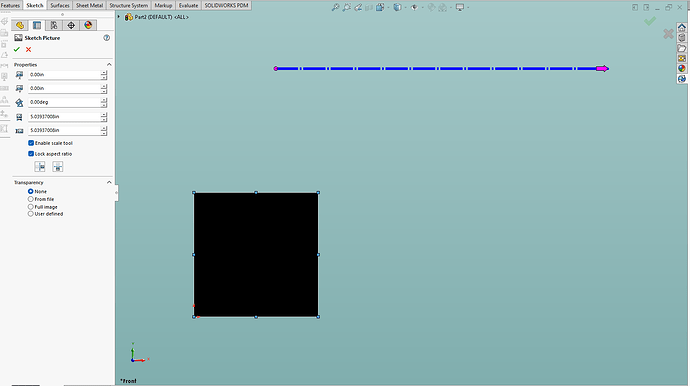690x386 pixels.
Task: Open Custom Properties icon in task pane
Action: point(682,79)
